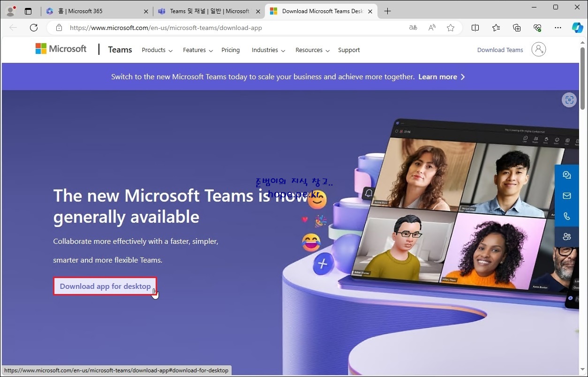Open the Pricing page link
This screenshot has height=377, width=588.
[x=230, y=50]
